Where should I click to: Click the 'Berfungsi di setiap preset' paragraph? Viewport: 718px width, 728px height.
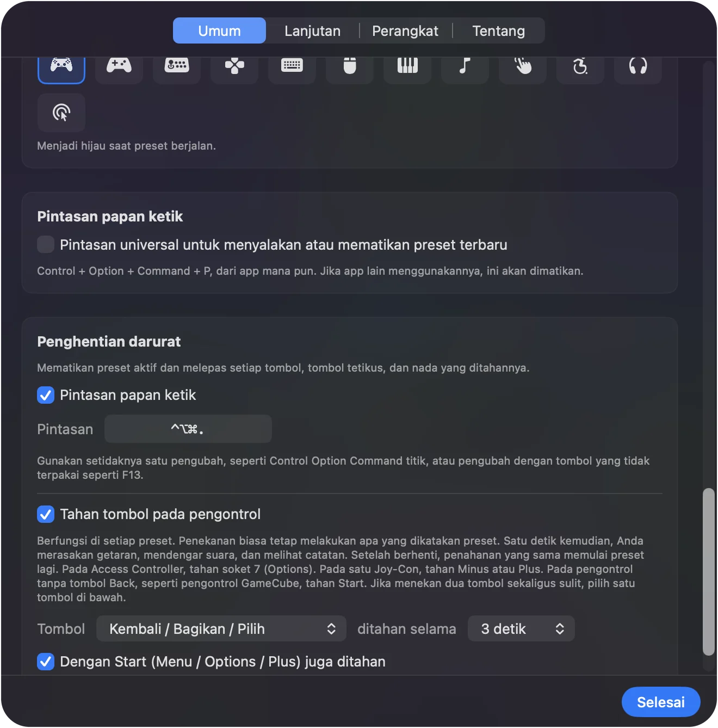tap(341, 569)
